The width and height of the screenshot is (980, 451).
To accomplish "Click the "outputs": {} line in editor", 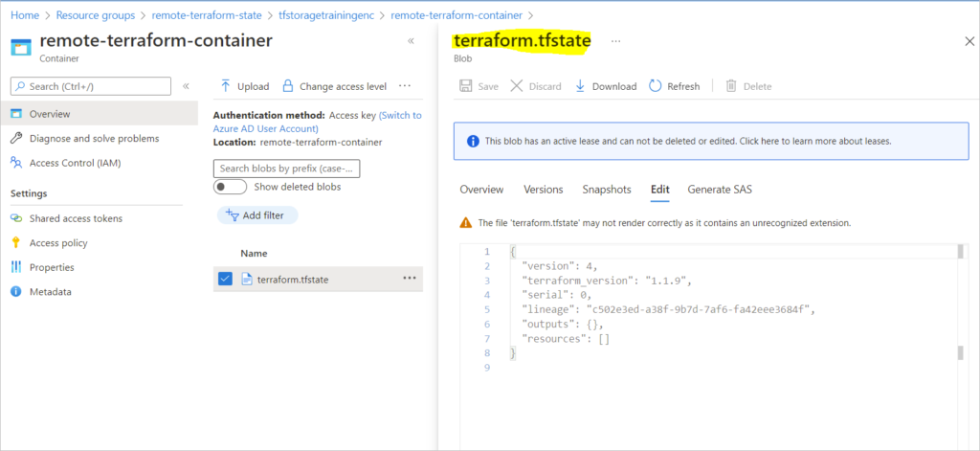I will pyautogui.click(x=563, y=324).
